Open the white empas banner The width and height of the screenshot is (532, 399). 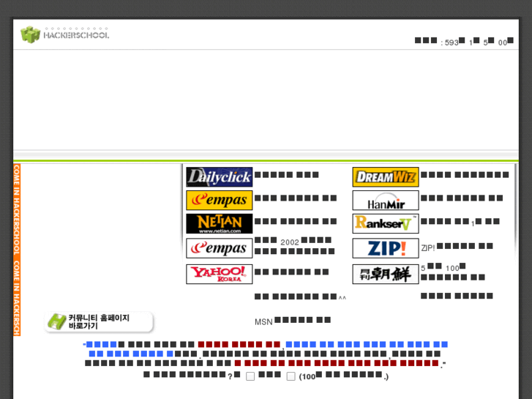click(220, 248)
